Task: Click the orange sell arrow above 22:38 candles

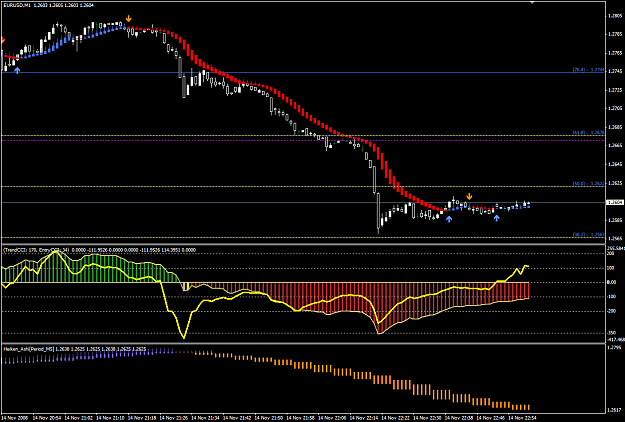Action: pyautogui.click(x=470, y=196)
